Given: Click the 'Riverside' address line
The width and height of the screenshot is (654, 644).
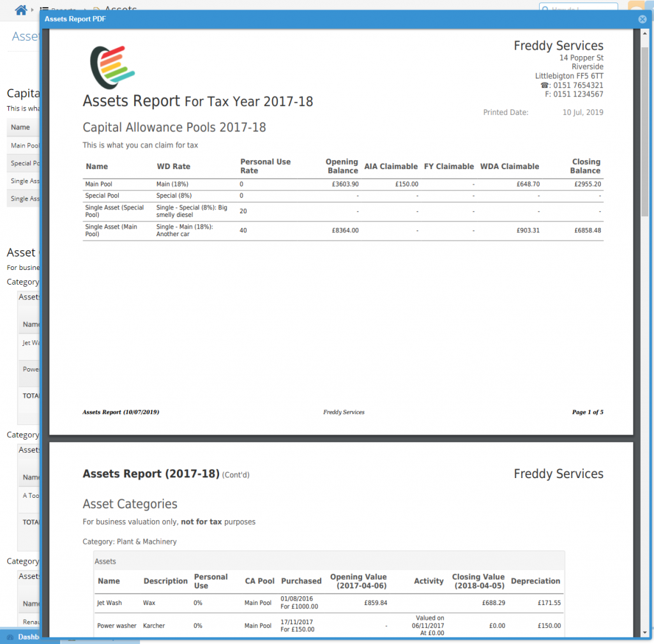Looking at the screenshot, I should click(588, 66).
